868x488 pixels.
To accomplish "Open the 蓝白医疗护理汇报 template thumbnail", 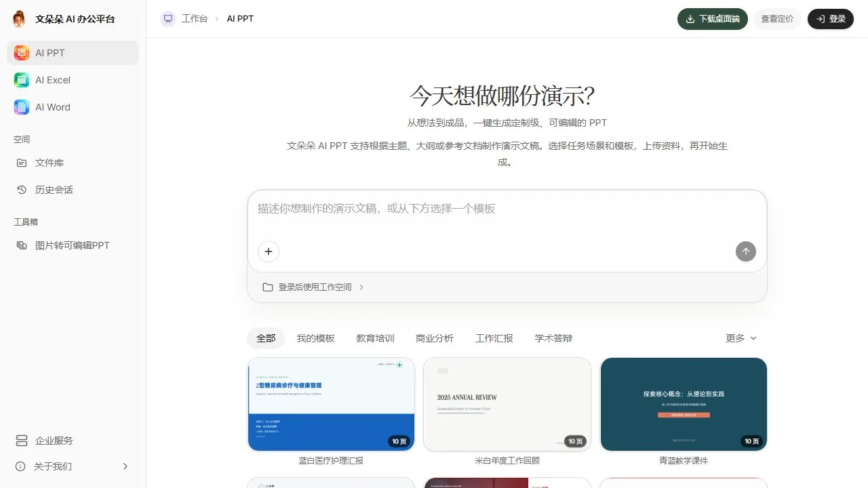I will point(331,404).
